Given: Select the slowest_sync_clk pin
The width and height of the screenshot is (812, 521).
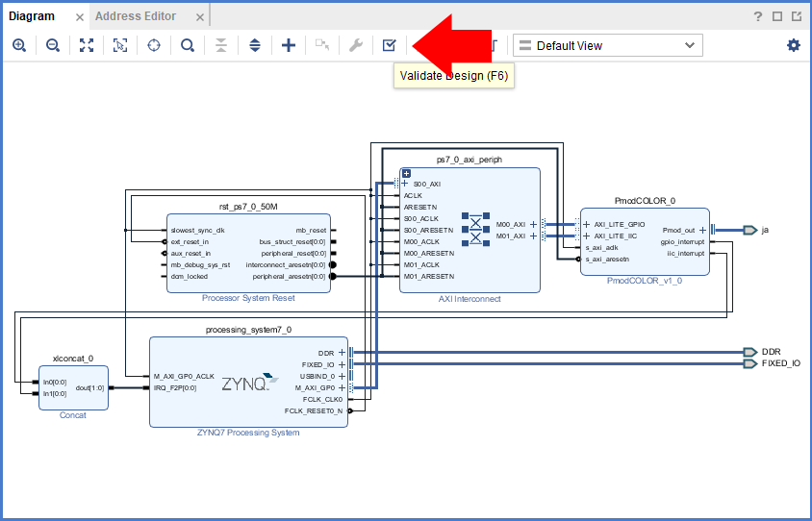Looking at the screenshot, I should pos(198,231).
